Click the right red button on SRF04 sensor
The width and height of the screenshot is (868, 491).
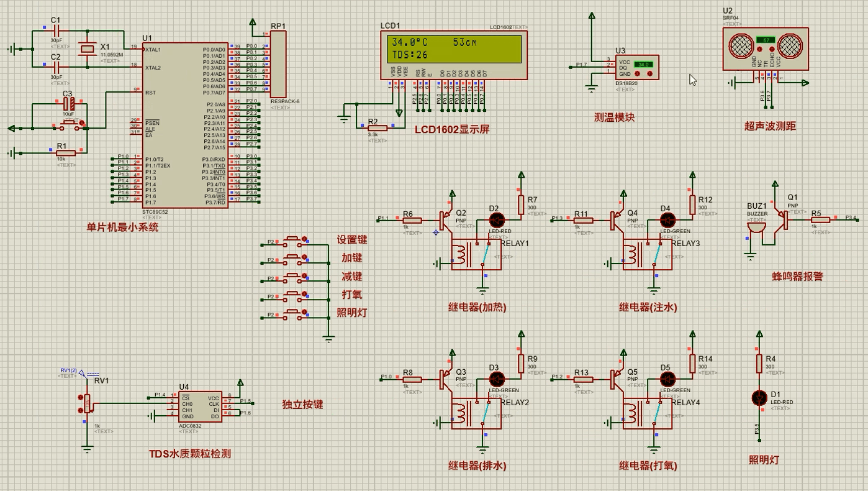pyautogui.click(x=772, y=49)
